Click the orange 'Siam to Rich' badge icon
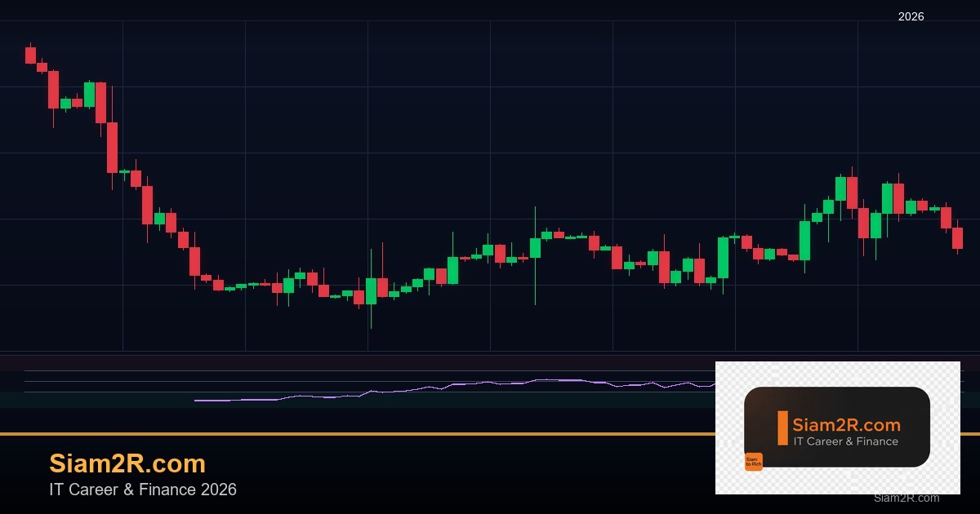Viewport: 980px width, 514px height. [753, 462]
